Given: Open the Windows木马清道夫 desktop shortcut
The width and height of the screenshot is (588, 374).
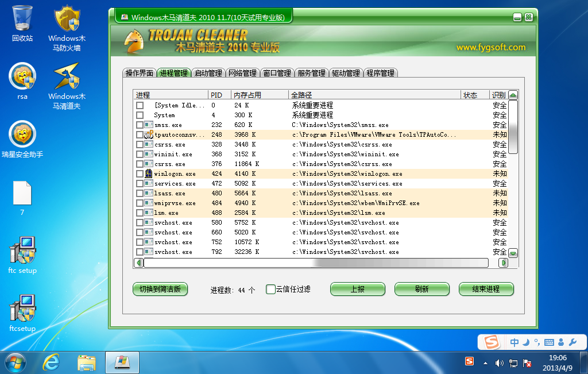Looking at the screenshot, I should click(67, 86).
